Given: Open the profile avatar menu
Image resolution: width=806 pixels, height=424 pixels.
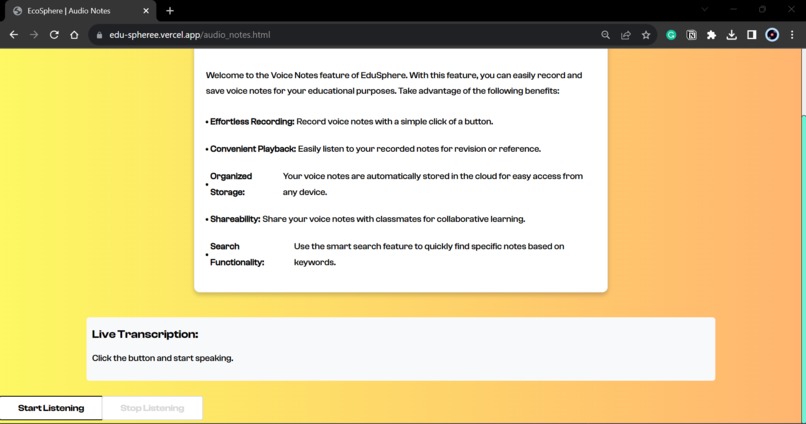Looking at the screenshot, I should click(x=772, y=35).
